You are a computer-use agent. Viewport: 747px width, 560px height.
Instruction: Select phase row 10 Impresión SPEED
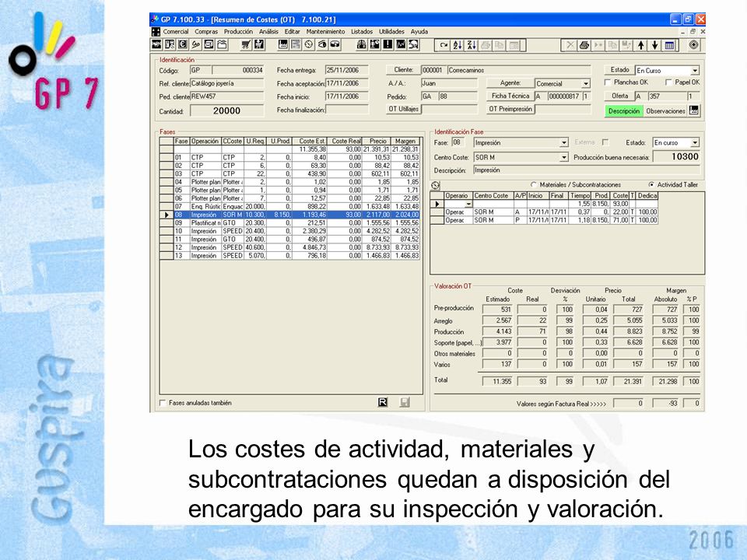289,231
